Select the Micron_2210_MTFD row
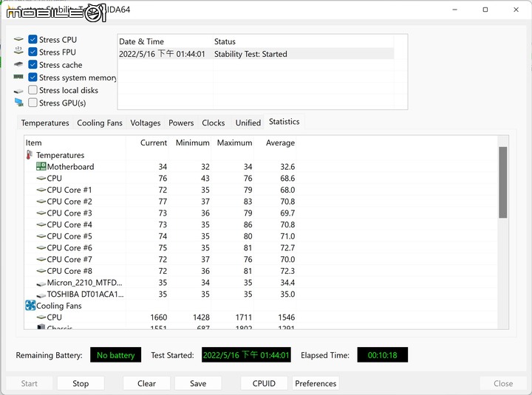This screenshot has height=395, width=532. (x=160, y=283)
